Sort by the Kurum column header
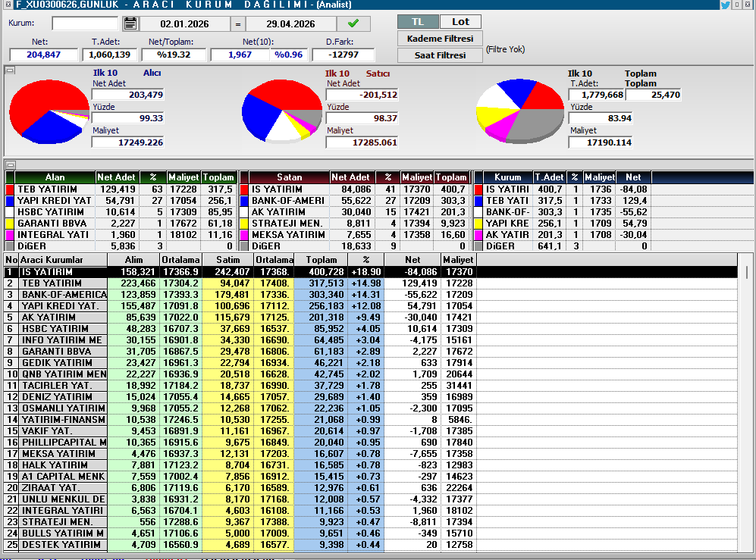This screenshot has width=756, height=560. pos(508,177)
